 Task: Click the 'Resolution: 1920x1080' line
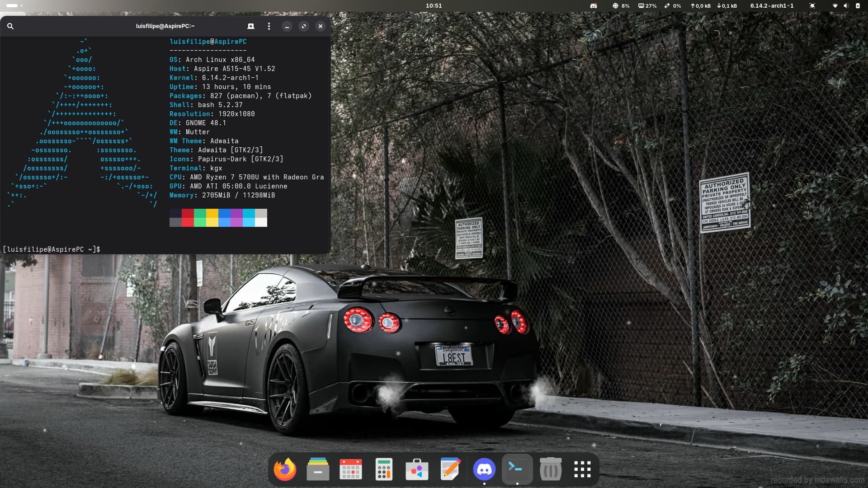[x=212, y=114]
